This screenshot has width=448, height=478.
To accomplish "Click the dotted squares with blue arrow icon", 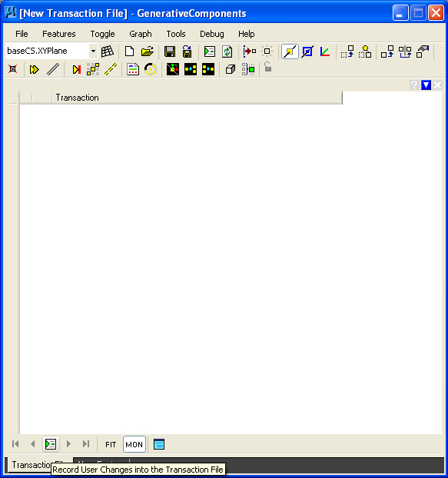I will (x=347, y=51).
